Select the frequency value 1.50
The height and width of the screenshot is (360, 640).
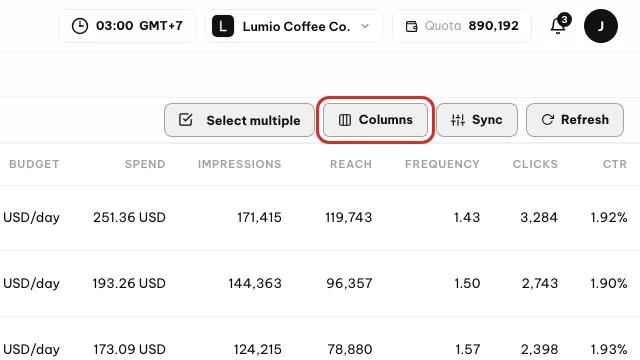pyautogui.click(x=467, y=283)
